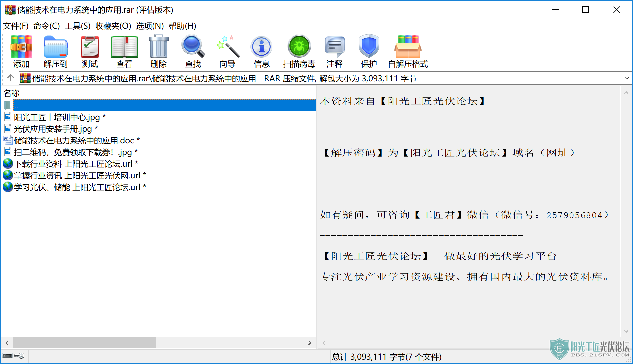Minimize the WinRAR window
Viewport: 633px width, 364px height.
(x=555, y=10)
